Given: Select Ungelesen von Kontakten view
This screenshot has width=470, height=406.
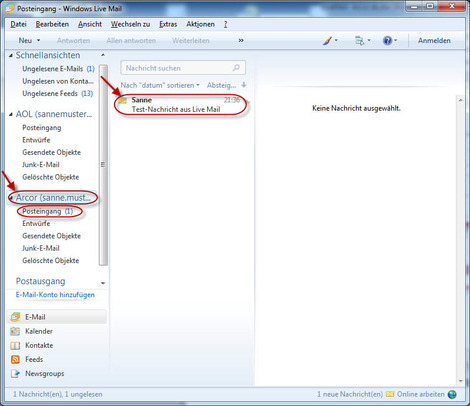Looking at the screenshot, I should (58, 81).
